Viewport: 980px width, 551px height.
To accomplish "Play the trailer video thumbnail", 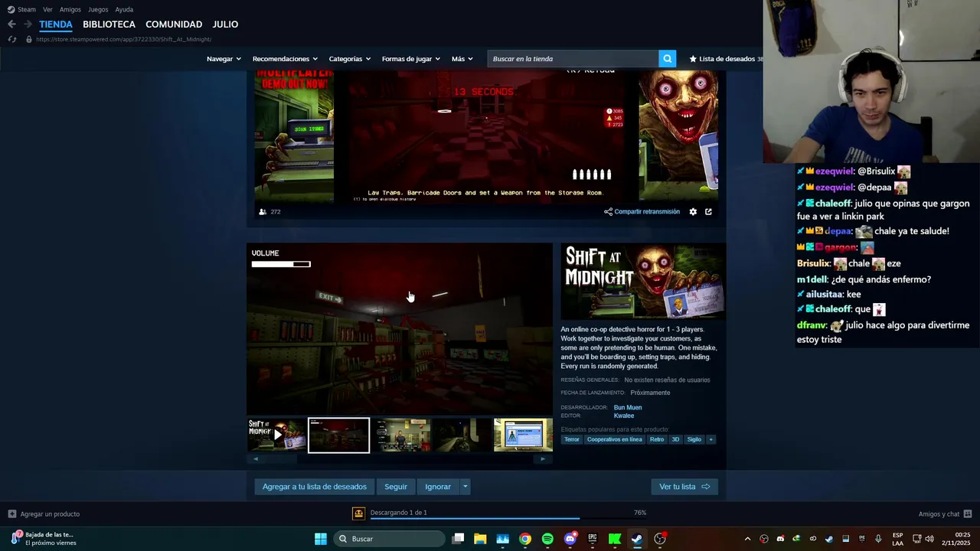I will pyautogui.click(x=276, y=435).
